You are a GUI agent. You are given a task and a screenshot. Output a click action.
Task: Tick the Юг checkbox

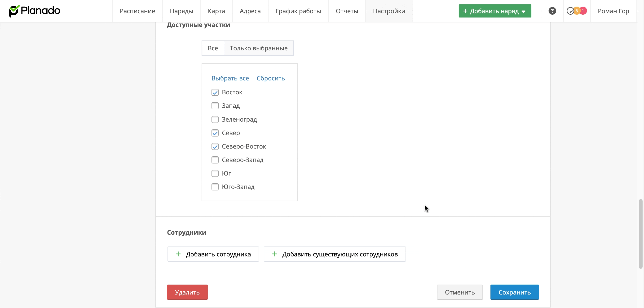(x=215, y=173)
